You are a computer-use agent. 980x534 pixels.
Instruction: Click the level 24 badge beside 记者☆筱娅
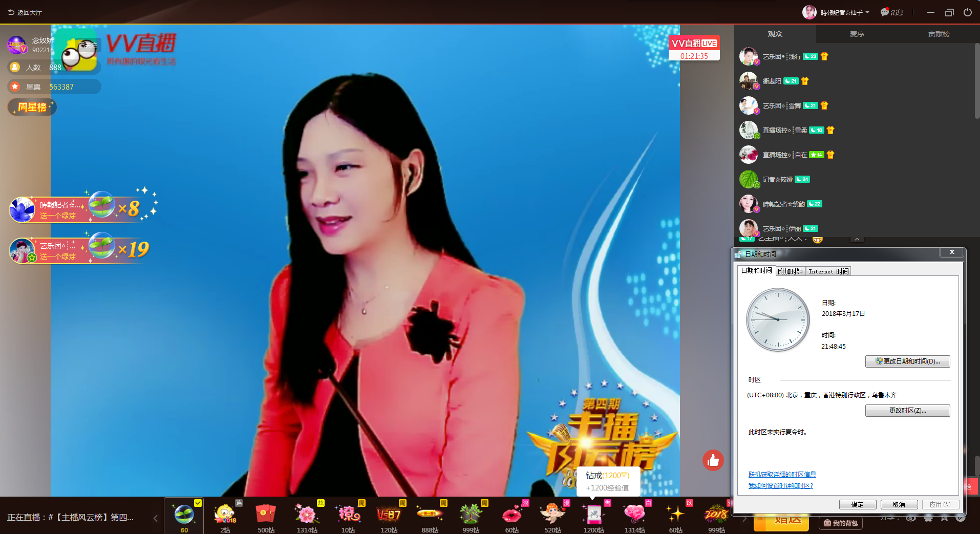tap(802, 179)
